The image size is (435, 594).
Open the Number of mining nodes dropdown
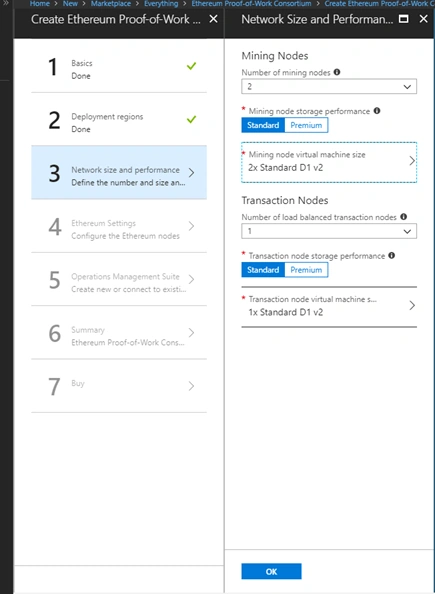tap(329, 86)
